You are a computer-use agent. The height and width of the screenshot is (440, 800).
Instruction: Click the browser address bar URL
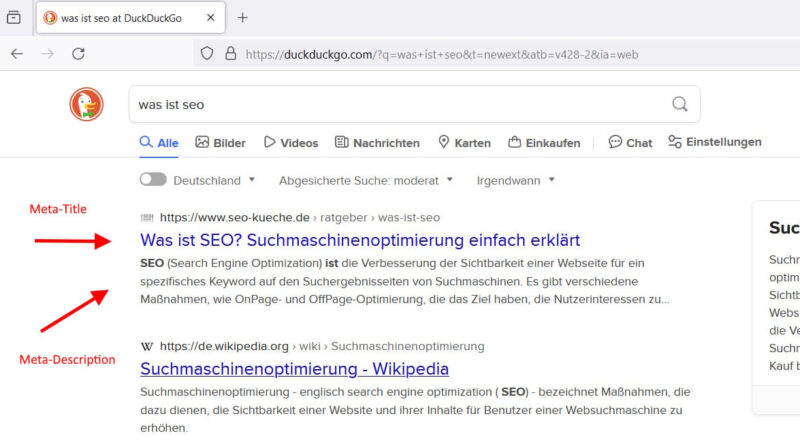442,54
